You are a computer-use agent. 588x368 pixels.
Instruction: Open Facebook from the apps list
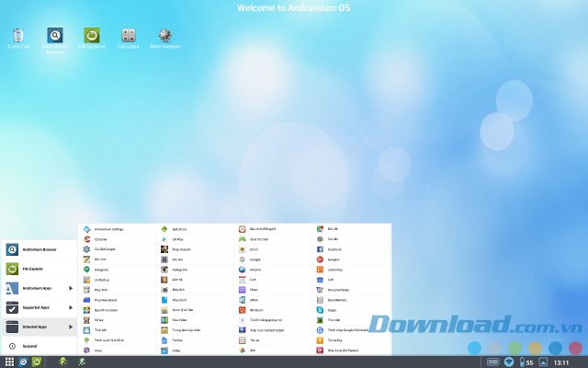[x=333, y=248]
